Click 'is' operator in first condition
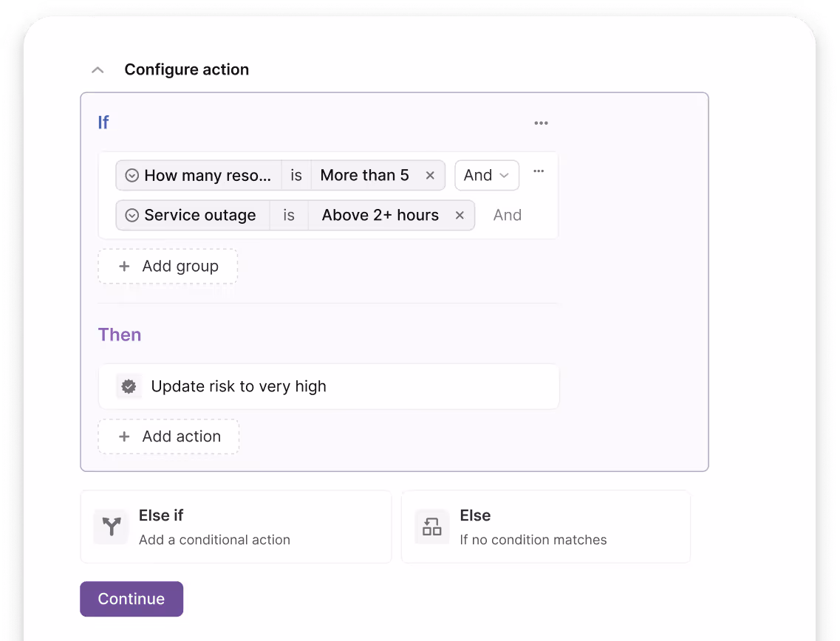840x641 pixels. 296,176
